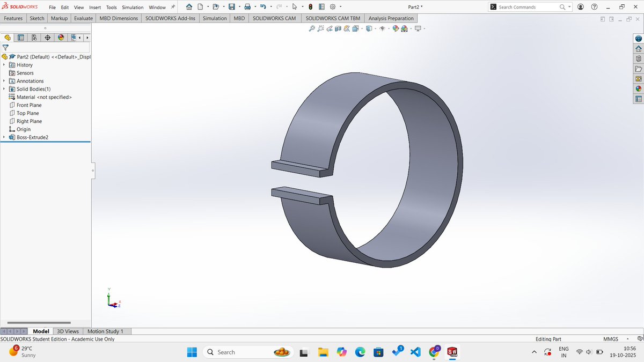Open the DisplayManager color ball tab

click(x=61, y=38)
